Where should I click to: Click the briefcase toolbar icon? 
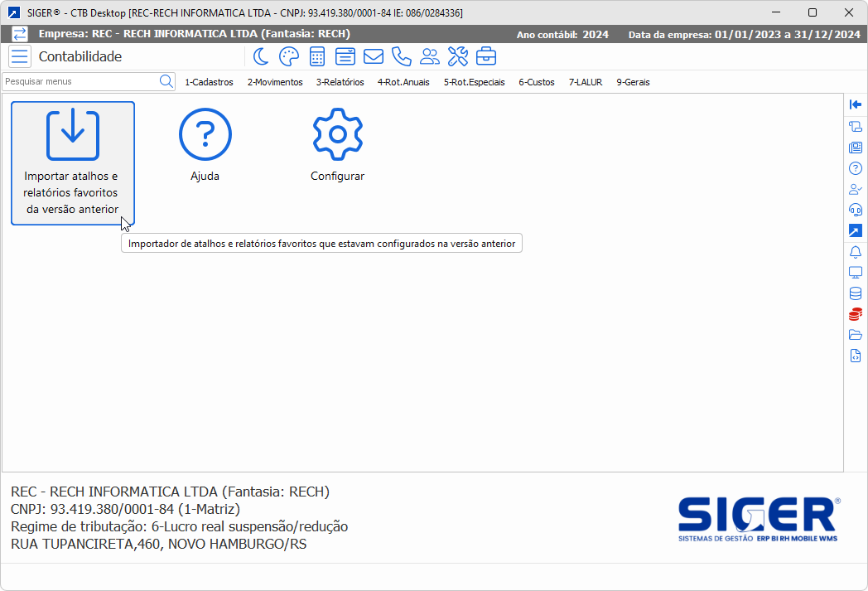[486, 56]
